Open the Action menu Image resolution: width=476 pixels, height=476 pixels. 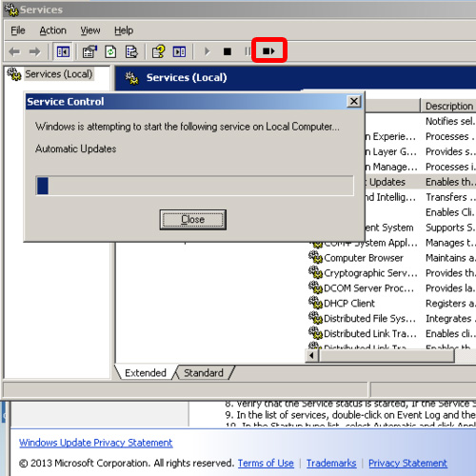[52, 30]
